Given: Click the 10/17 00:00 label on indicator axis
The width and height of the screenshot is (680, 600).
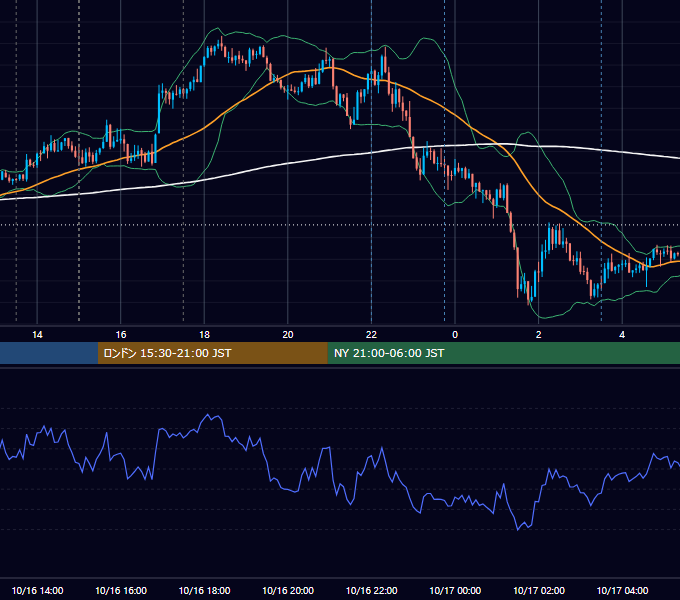Looking at the screenshot, I should tap(455, 590).
